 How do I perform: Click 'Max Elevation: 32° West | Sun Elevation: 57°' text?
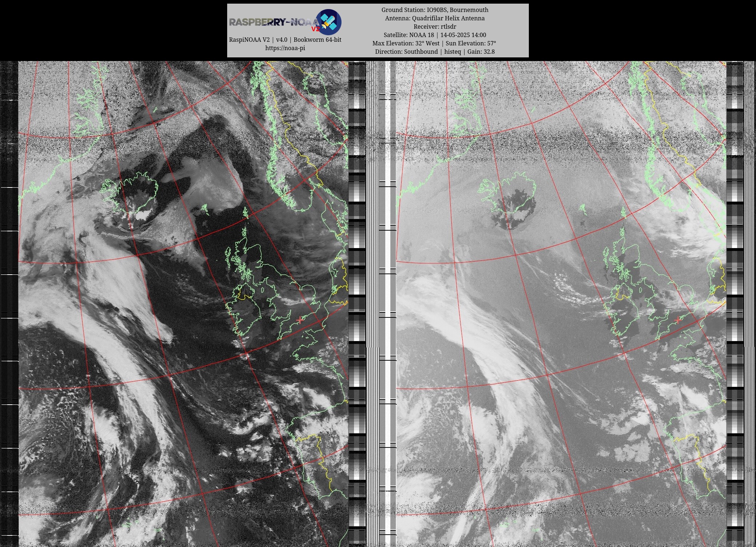(434, 43)
